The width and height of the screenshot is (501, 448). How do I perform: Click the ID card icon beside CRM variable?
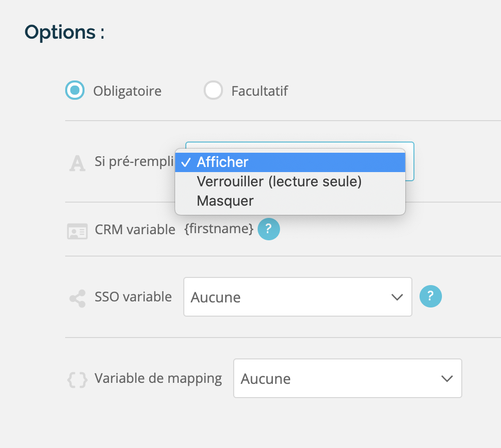77,231
